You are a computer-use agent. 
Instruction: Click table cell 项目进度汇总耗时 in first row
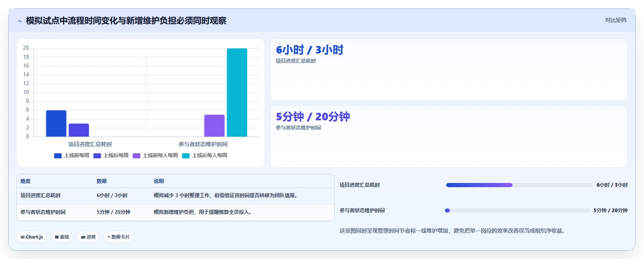point(40,196)
